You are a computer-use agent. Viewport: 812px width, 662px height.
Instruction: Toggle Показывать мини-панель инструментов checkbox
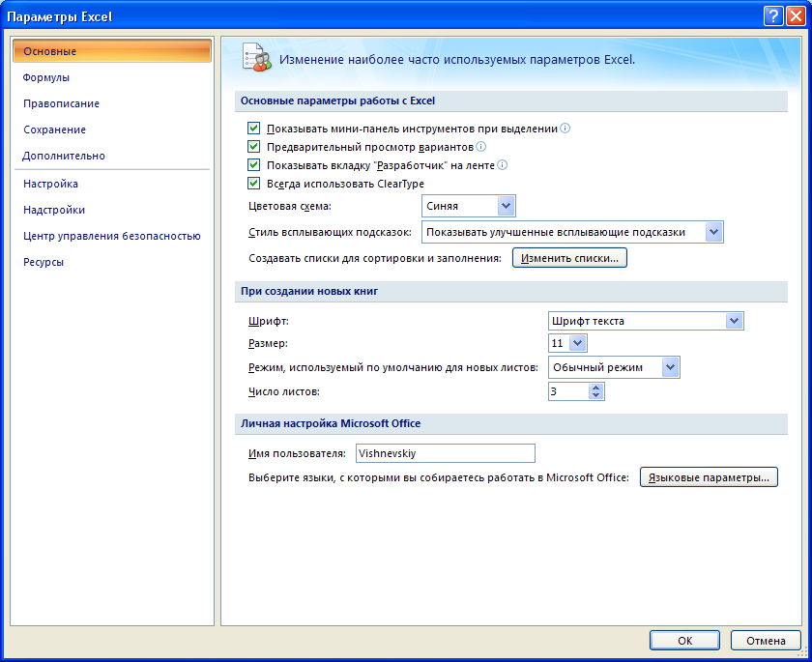[x=253, y=128]
